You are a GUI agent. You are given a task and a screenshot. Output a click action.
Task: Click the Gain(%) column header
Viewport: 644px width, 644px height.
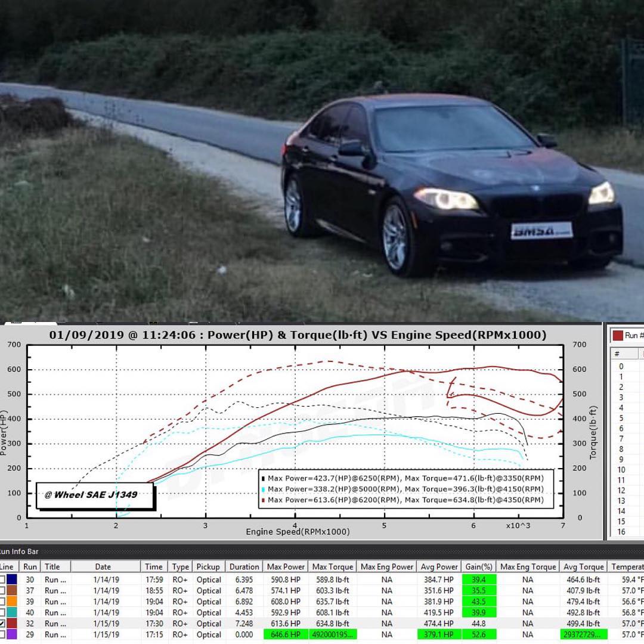(x=479, y=566)
